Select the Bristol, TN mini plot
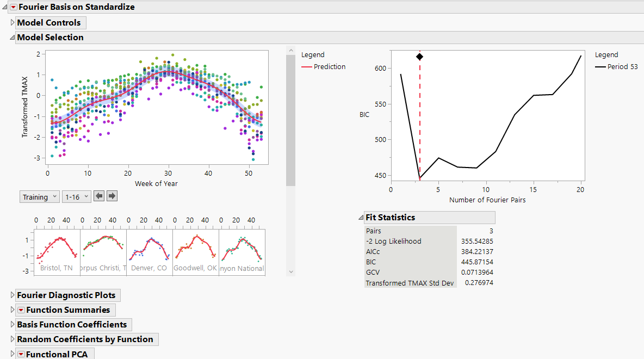 pos(56,247)
